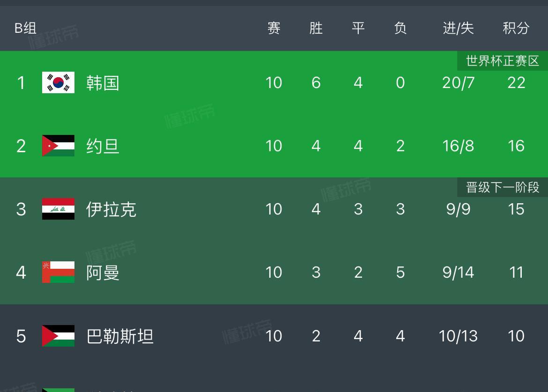The height and width of the screenshot is (392, 548).
Task: Tap the Palestine flag icon
Action: pyautogui.click(x=58, y=336)
